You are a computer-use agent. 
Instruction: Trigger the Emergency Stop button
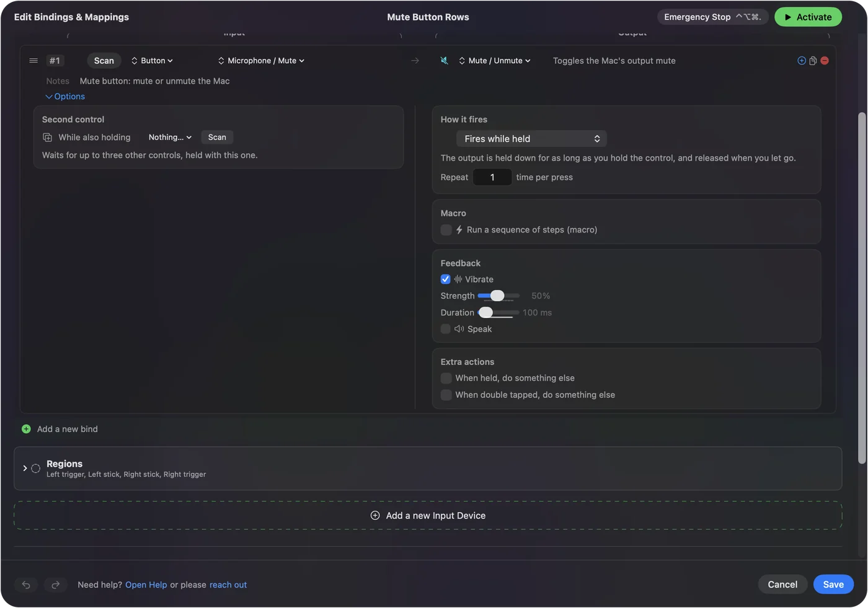pyautogui.click(x=713, y=17)
